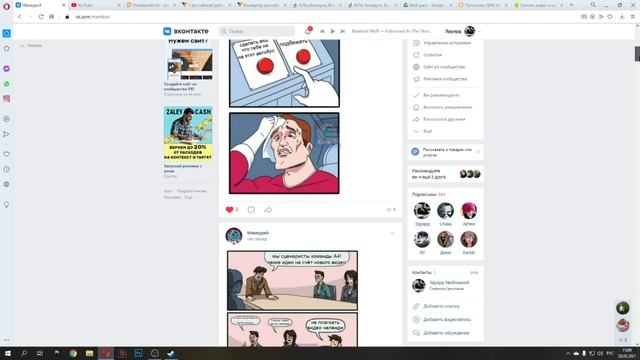
Task: Open the 'Рекомендуете вы и ещё 3 друга' block
Action: click(445, 174)
